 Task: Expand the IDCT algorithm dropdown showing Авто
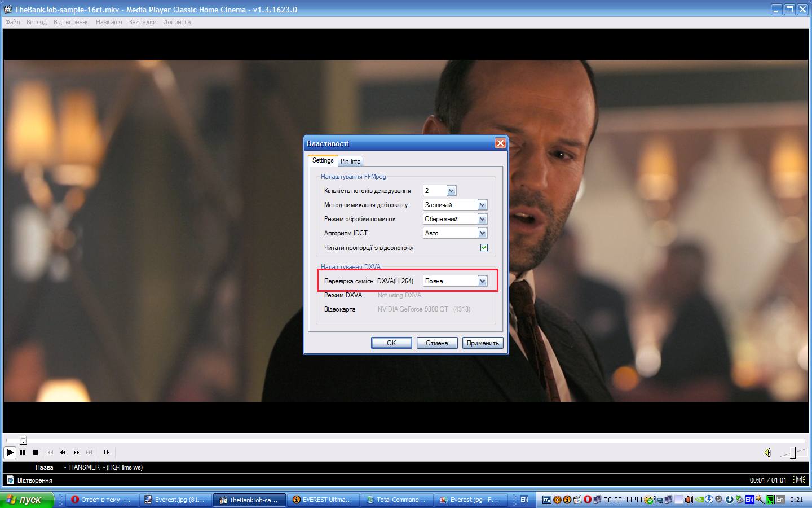(x=482, y=233)
